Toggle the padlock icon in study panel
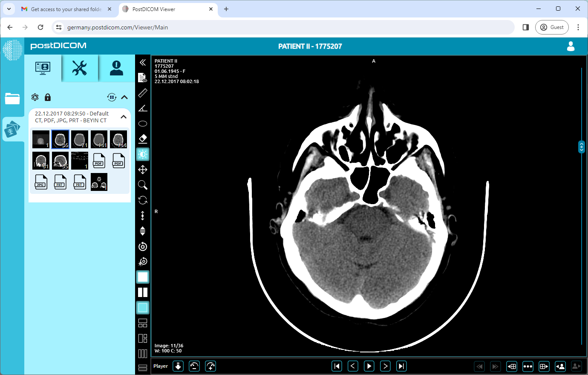This screenshot has height=375, width=588. (x=48, y=97)
